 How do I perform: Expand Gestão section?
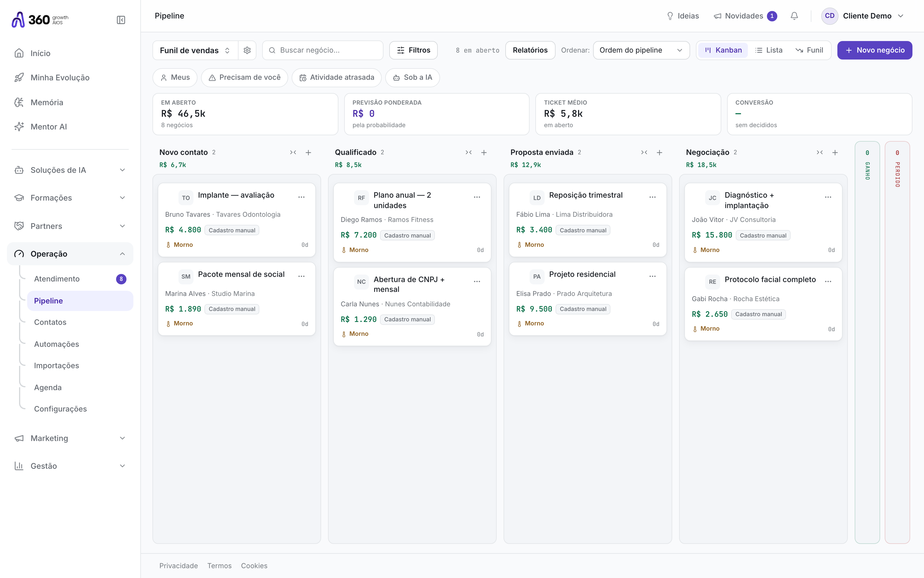(x=70, y=466)
